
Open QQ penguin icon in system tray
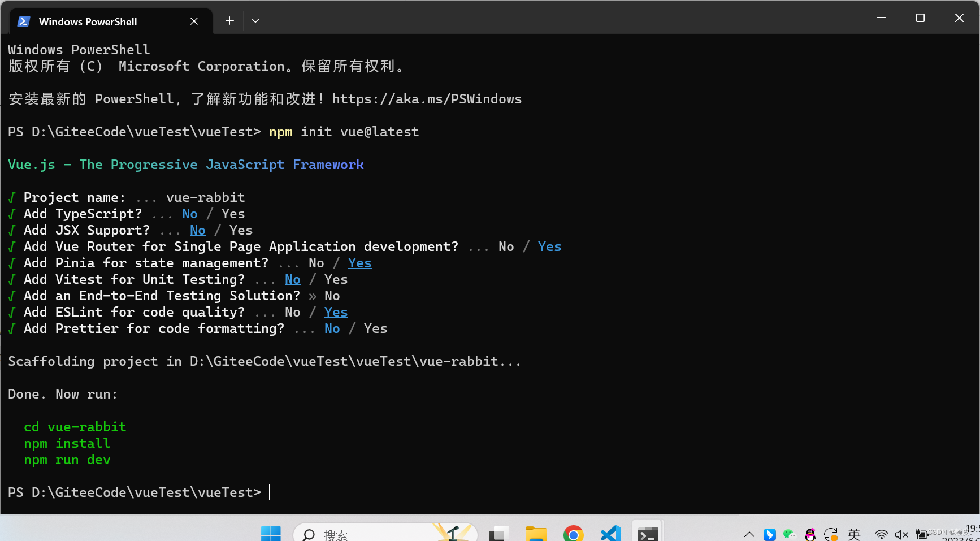click(810, 534)
